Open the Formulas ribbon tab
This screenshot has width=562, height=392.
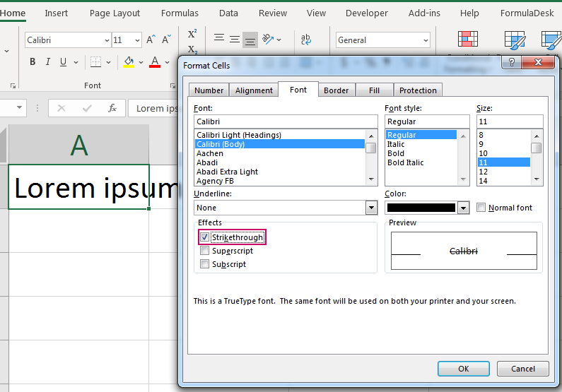coord(180,13)
